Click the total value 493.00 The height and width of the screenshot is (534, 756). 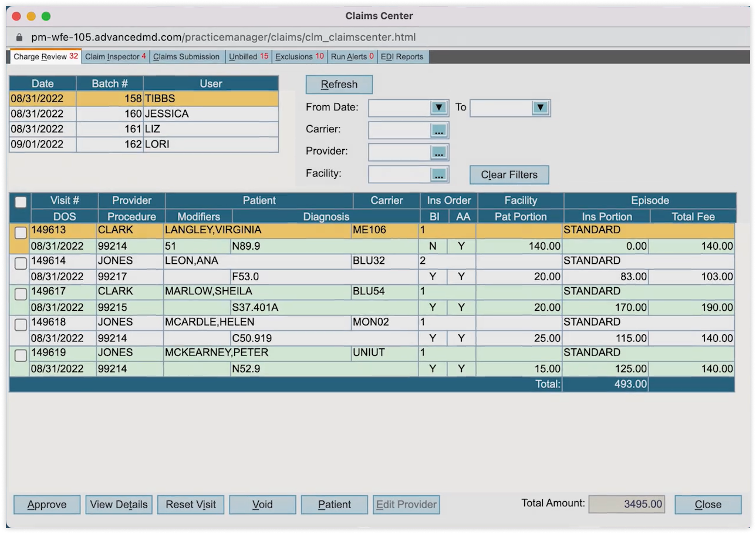click(x=630, y=384)
